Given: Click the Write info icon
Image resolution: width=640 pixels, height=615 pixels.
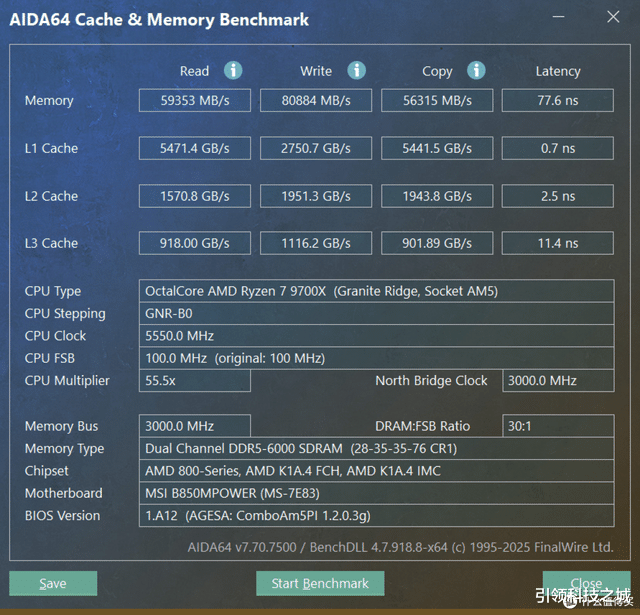Looking at the screenshot, I should pos(356,71).
